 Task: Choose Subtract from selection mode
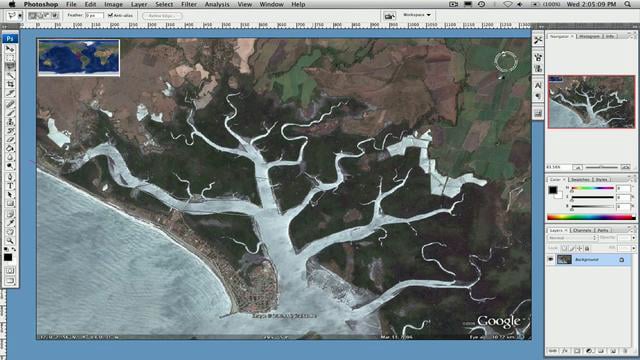tap(47, 16)
